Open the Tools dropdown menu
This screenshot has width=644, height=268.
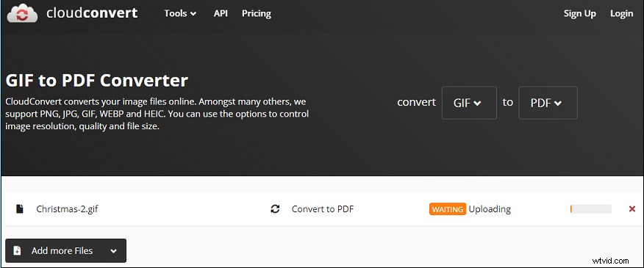pos(180,13)
